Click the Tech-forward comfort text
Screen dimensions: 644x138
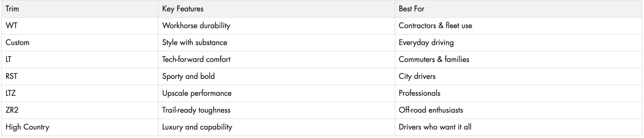196,59
